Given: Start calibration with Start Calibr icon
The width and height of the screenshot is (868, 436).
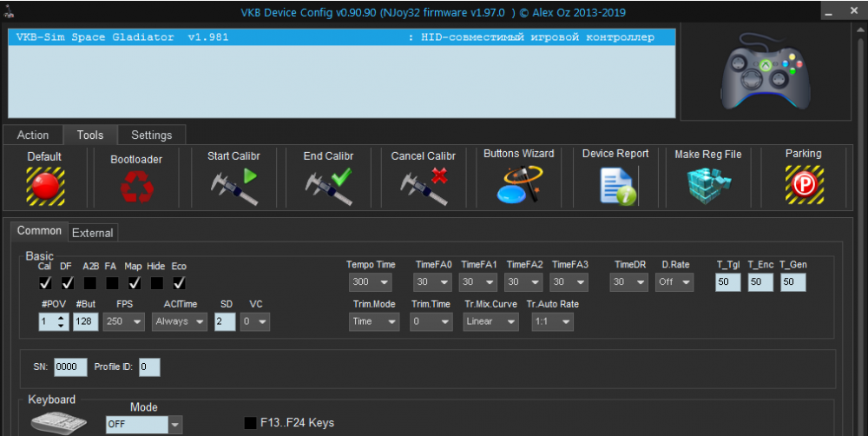Looking at the screenshot, I should [233, 187].
